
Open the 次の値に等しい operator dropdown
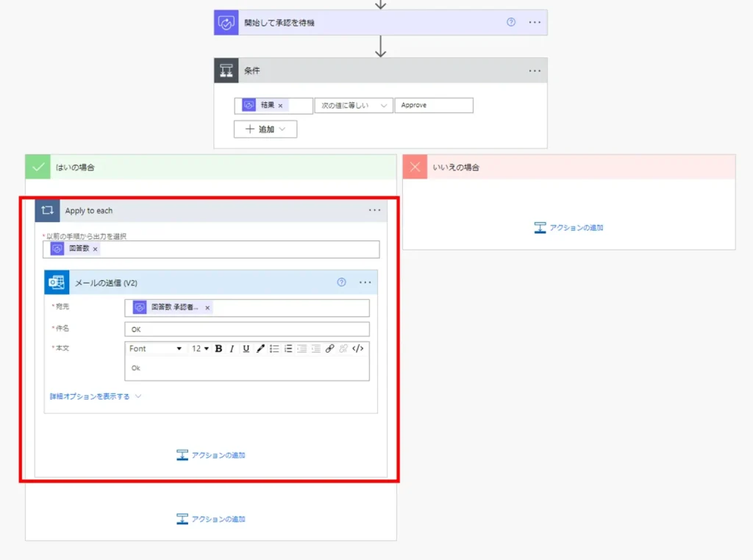(x=353, y=106)
